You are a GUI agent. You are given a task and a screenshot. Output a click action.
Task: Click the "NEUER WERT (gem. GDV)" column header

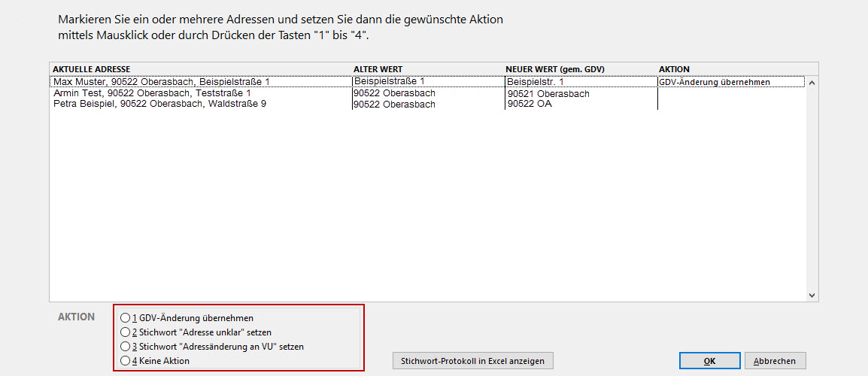point(555,69)
